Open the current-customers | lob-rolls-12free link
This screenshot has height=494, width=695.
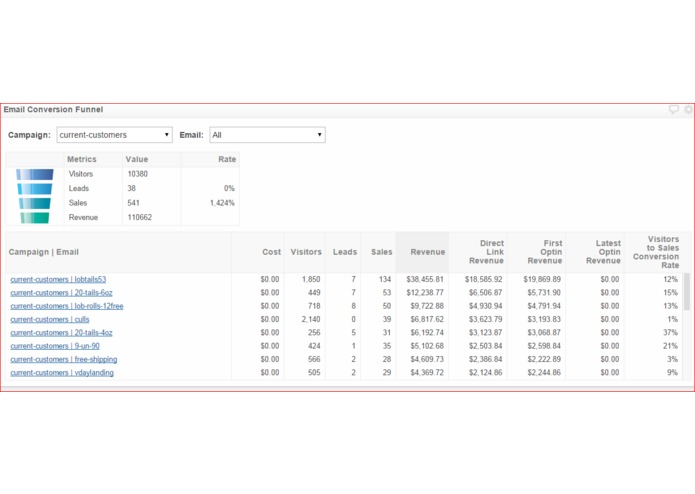point(67,306)
